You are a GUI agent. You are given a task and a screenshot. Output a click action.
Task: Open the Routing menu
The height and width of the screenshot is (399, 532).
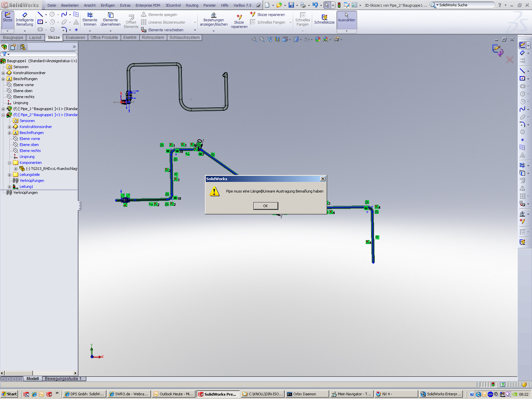click(192, 5)
